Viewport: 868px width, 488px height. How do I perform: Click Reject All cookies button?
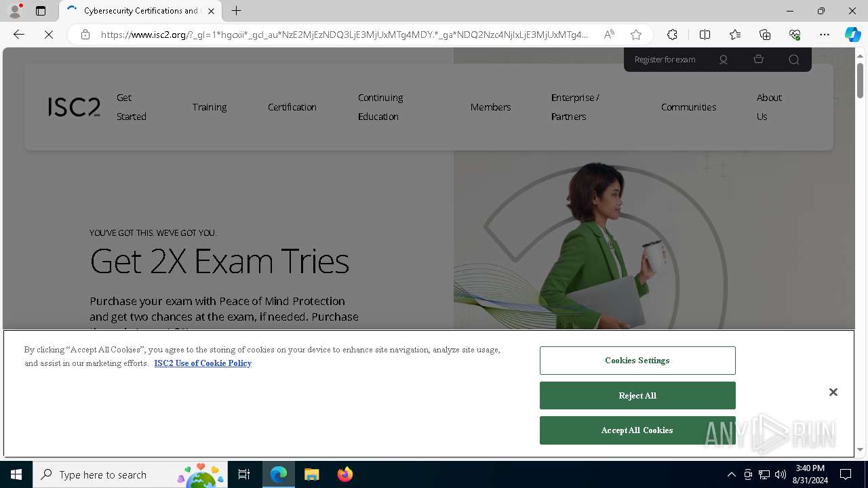click(637, 396)
